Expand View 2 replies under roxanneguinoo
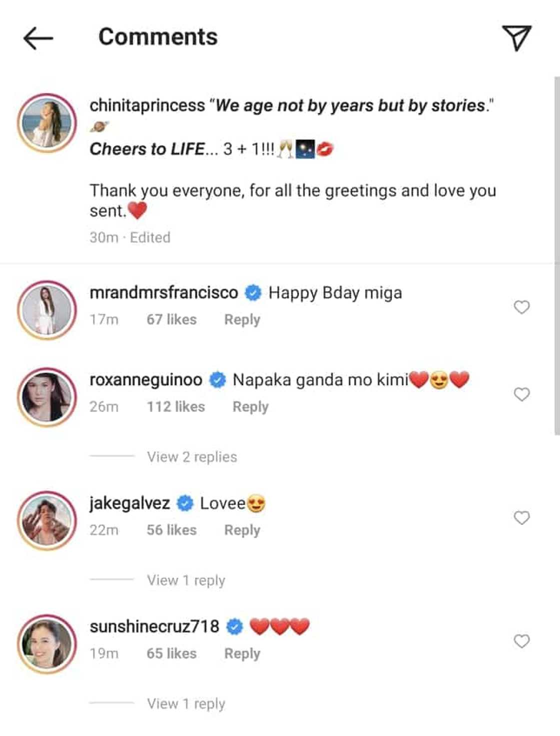 191,457
